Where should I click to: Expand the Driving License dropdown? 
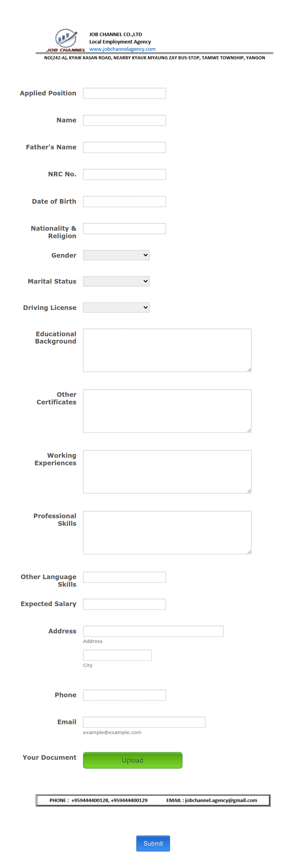click(x=116, y=307)
